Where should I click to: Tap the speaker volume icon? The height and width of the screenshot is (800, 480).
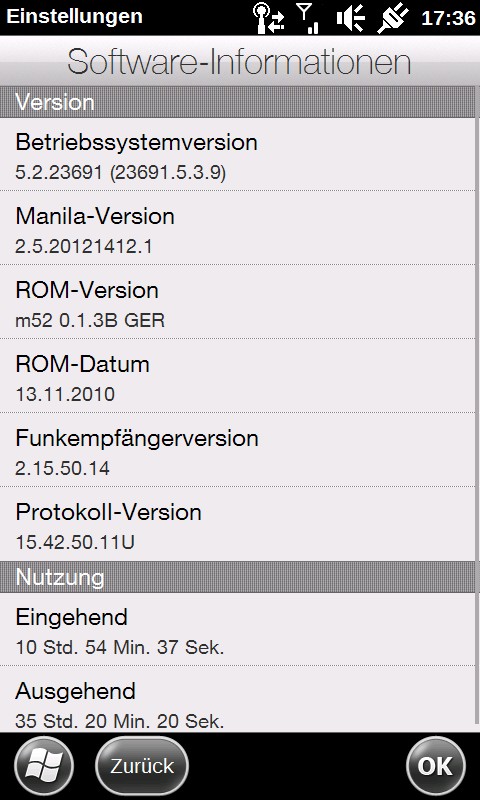click(x=350, y=18)
